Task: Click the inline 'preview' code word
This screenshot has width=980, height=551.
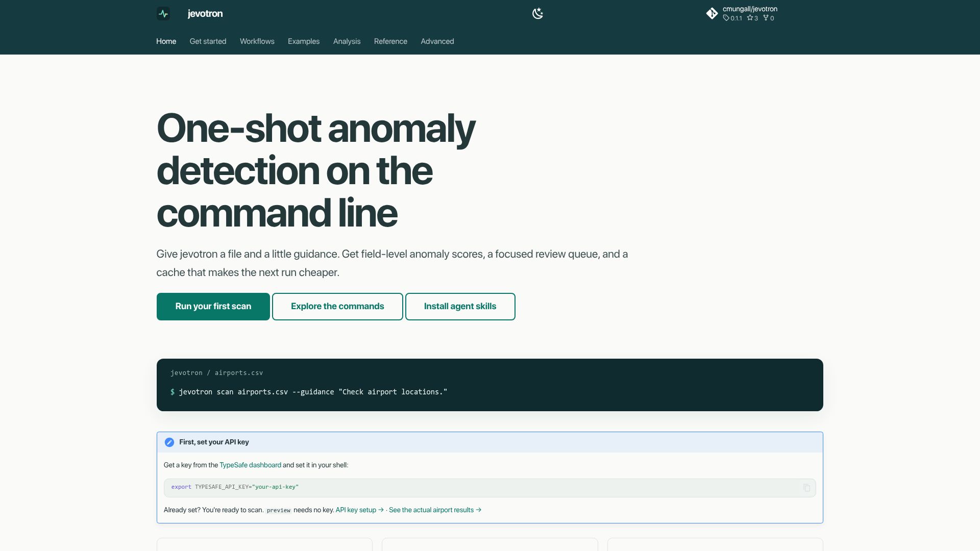Action: (x=279, y=510)
